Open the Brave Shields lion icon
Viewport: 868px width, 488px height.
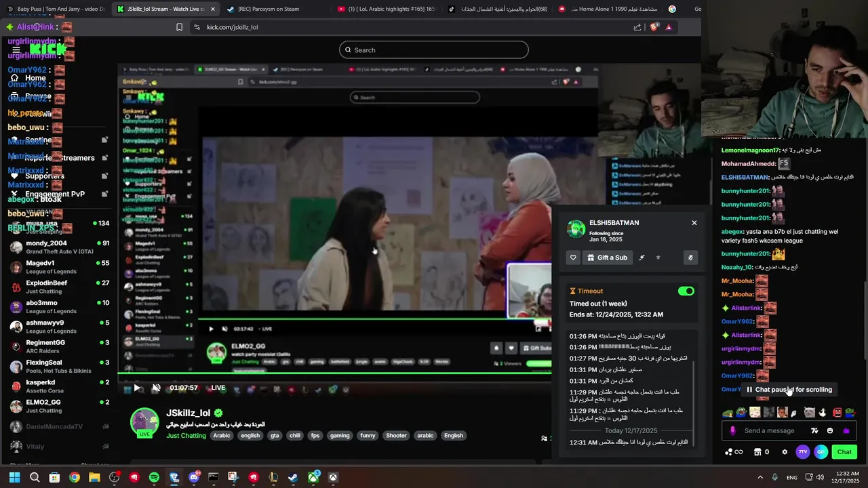point(654,27)
